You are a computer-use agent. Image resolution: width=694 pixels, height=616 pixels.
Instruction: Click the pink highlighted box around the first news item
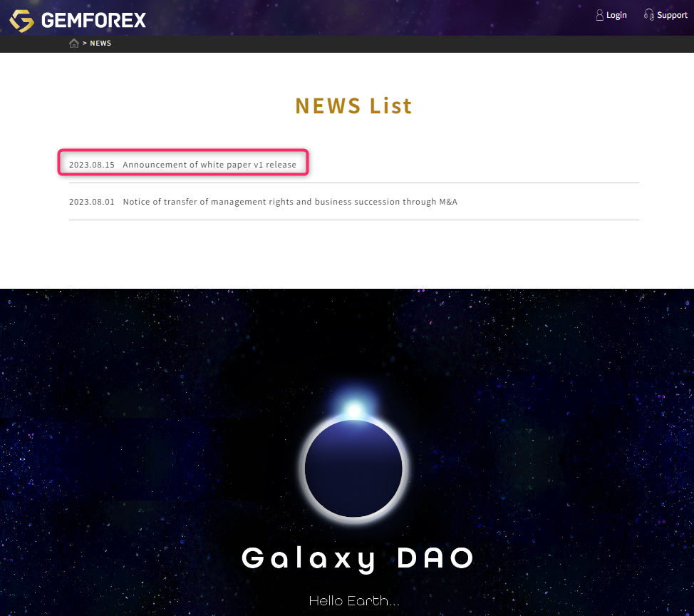183,162
